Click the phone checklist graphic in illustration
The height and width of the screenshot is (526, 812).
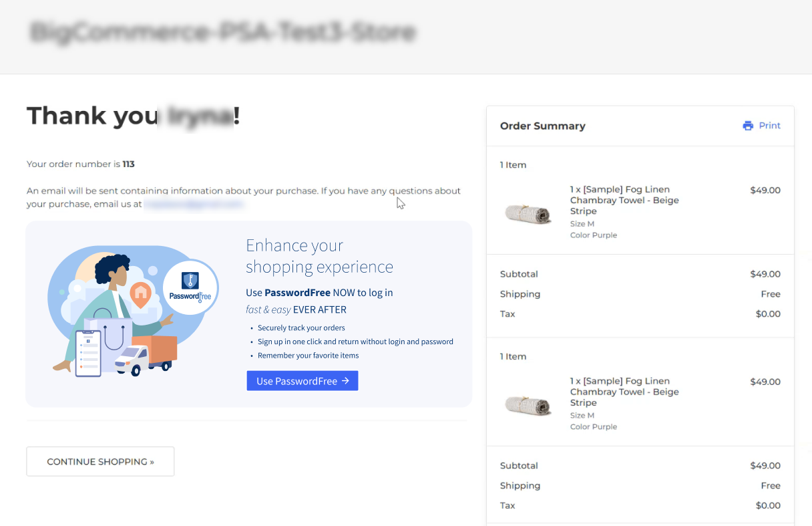pos(88,353)
